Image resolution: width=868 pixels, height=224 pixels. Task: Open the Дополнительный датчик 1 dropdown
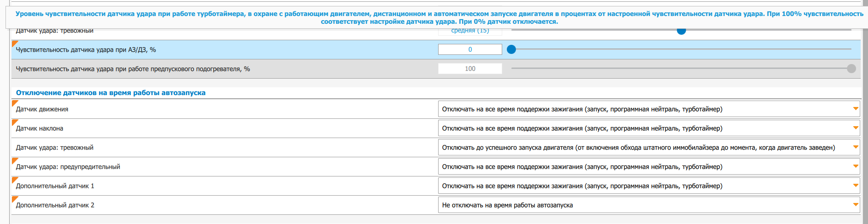[648, 186]
